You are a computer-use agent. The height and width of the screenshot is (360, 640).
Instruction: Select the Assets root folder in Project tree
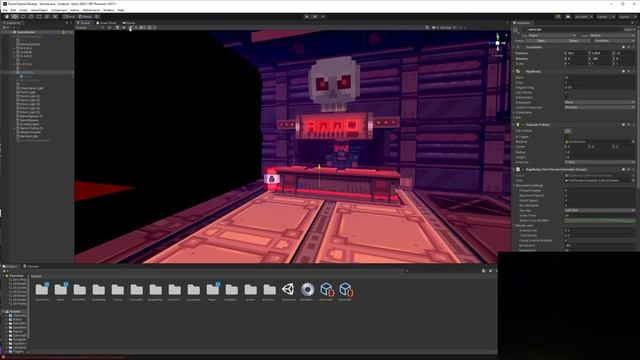pos(15,311)
